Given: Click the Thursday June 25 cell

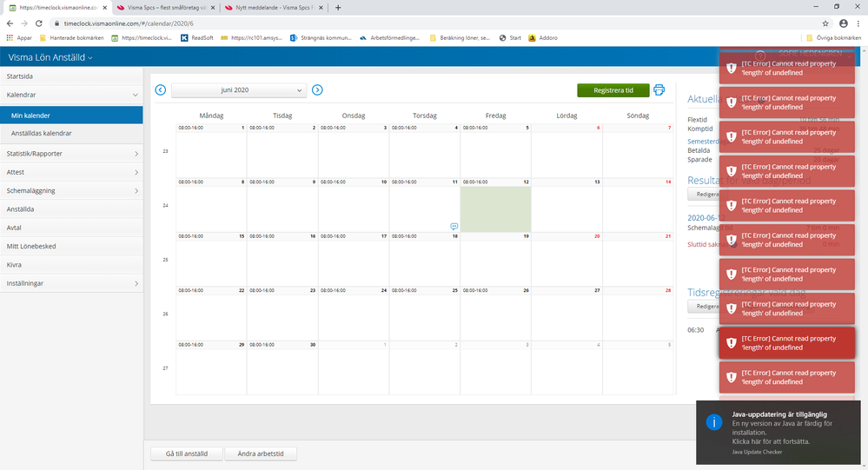Looking at the screenshot, I should 424,314.
